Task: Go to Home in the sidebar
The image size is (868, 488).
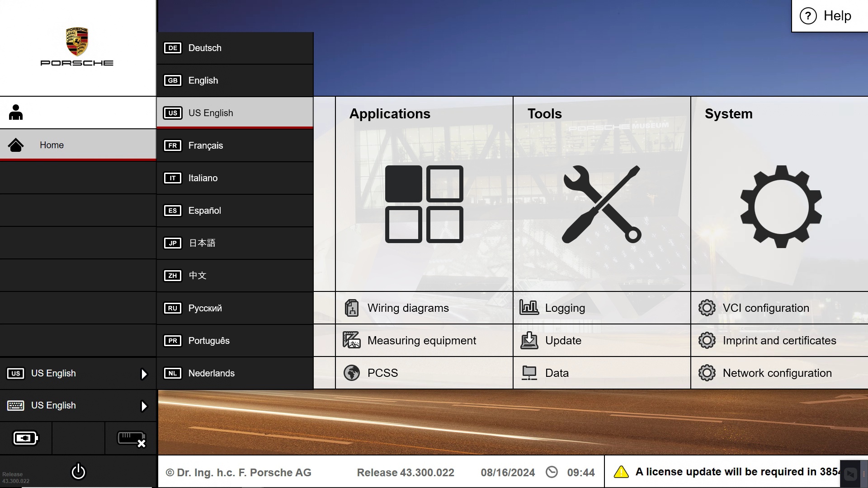Action: tap(78, 145)
